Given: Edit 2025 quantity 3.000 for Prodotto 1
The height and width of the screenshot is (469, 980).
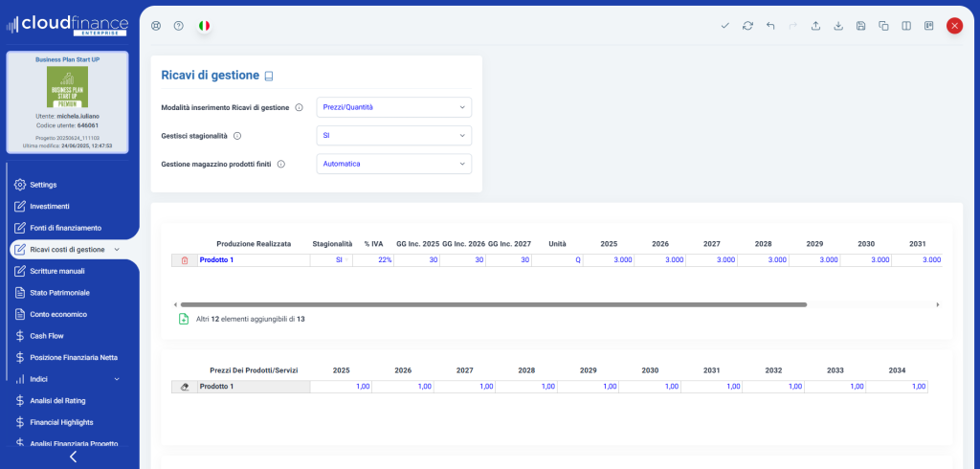Looking at the screenshot, I should 609,260.
